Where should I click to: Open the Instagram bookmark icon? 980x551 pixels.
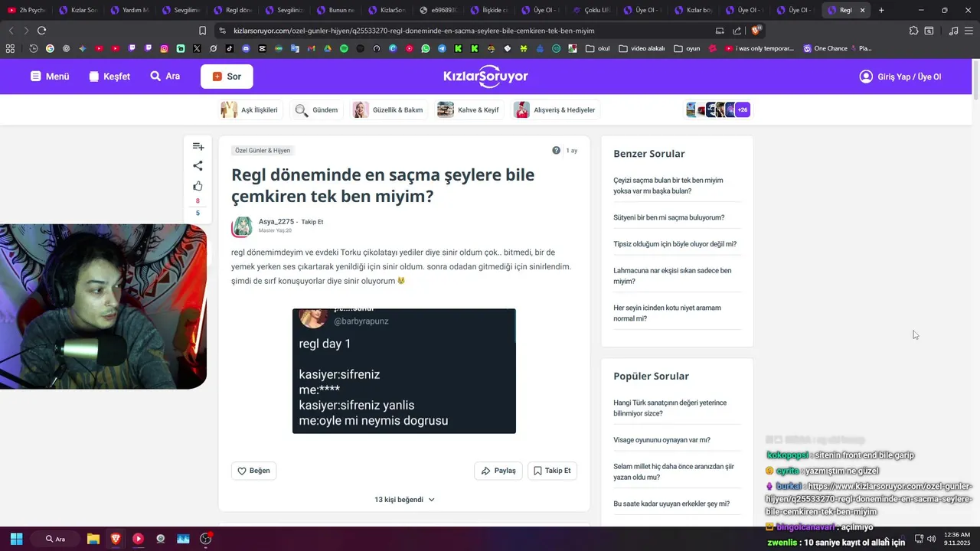(x=164, y=48)
